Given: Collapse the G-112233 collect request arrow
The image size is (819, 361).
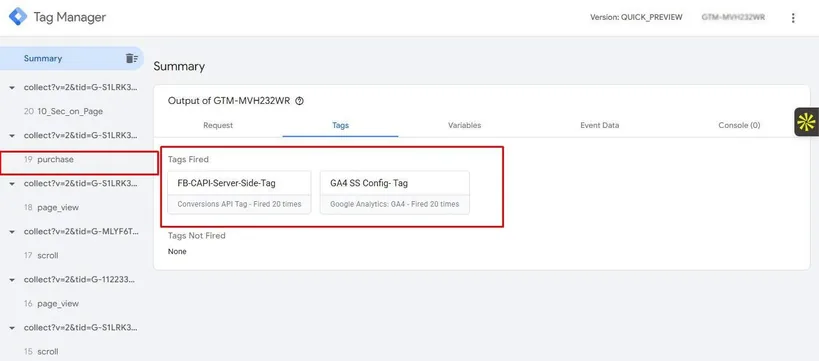Looking at the screenshot, I should pyautogui.click(x=12, y=280).
